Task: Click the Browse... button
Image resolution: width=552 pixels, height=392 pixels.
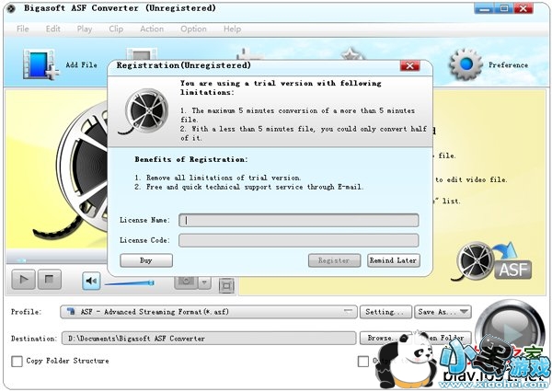Action: click(x=381, y=338)
